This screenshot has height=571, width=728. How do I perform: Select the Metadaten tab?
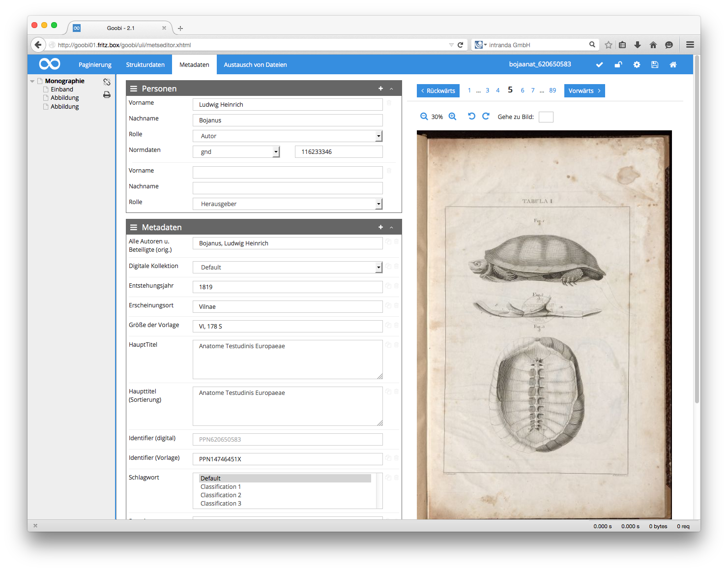(194, 64)
